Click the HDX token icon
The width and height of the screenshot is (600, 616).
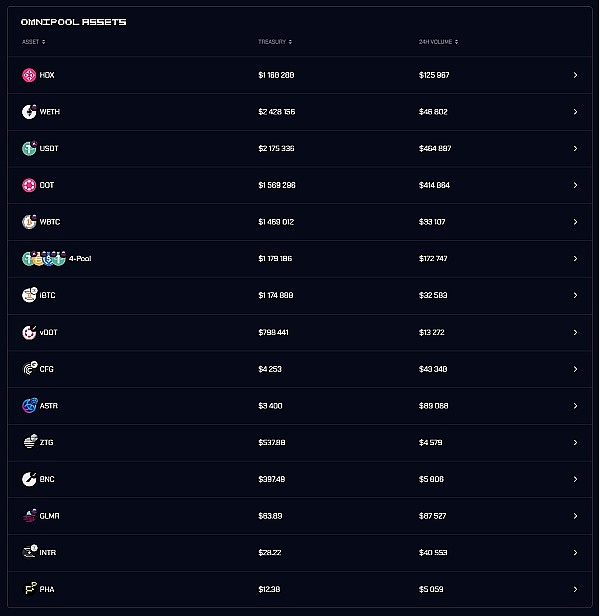tap(29, 75)
